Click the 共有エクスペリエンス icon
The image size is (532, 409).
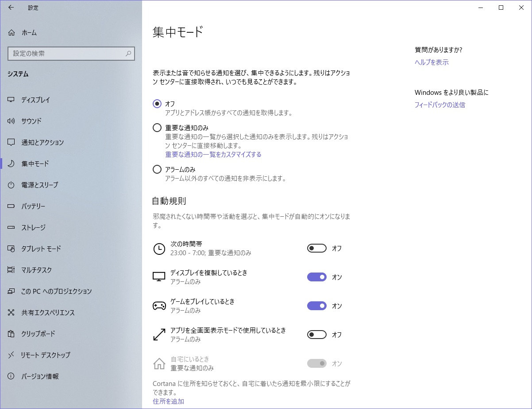[x=12, y=312]
